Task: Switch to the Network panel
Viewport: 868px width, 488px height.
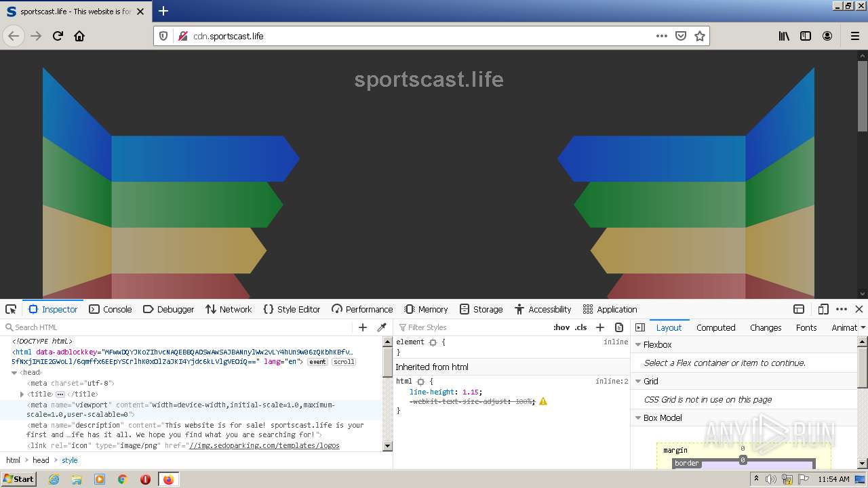Action: (x=229, y=309)
